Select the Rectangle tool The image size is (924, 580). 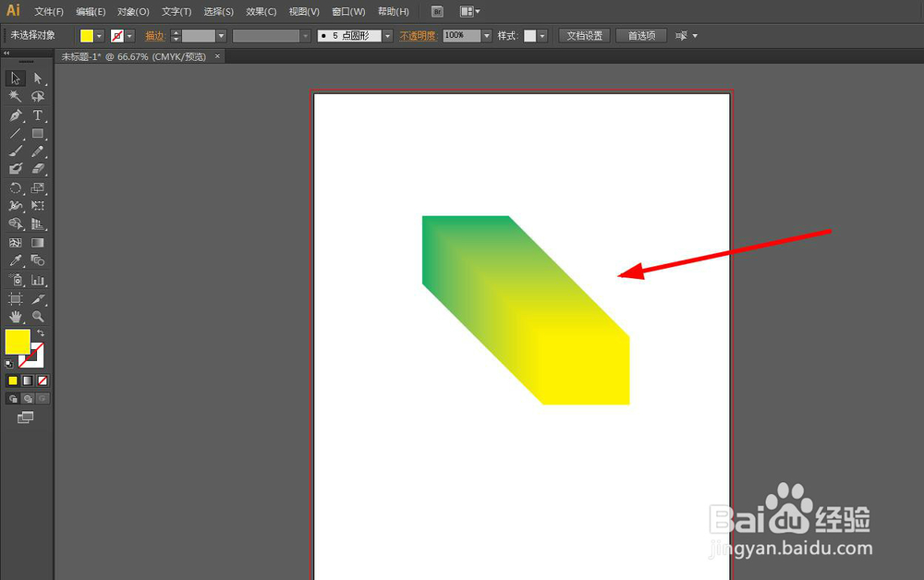pos(38,134)
